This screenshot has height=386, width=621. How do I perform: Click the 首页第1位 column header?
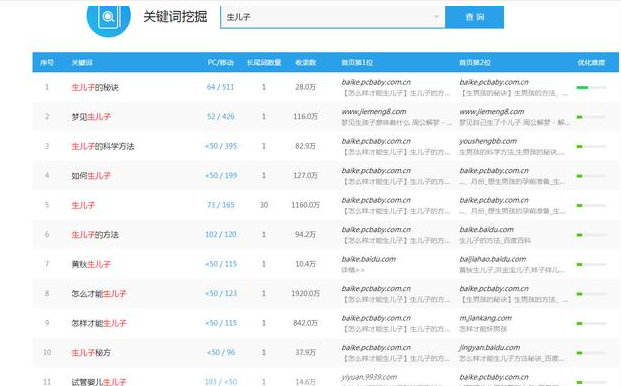coord(357,63)
